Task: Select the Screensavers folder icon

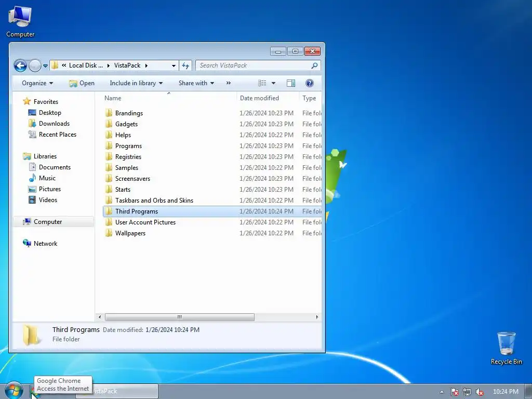Action: tap(109, 179)
